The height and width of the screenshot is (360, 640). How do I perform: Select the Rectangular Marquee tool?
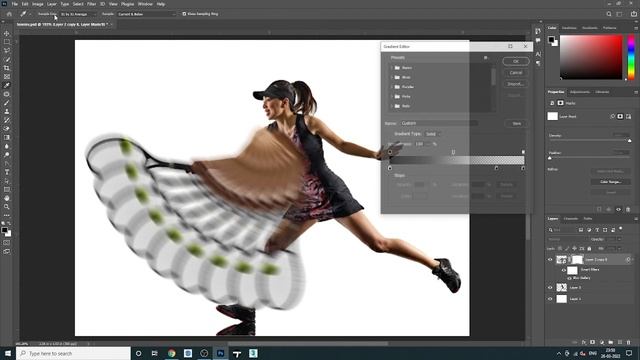(x=7, y=42)
